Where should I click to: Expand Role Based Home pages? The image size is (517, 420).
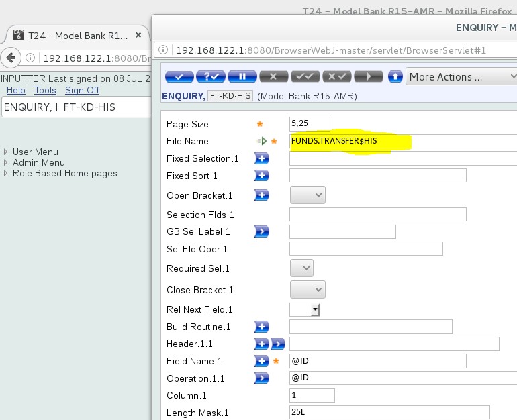6,174
